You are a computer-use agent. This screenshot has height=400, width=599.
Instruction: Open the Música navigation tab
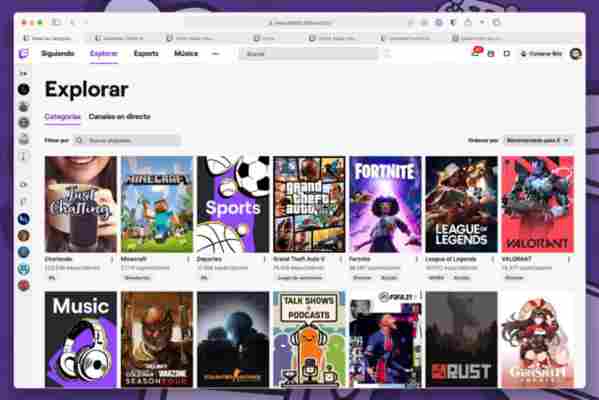point(186,53)
